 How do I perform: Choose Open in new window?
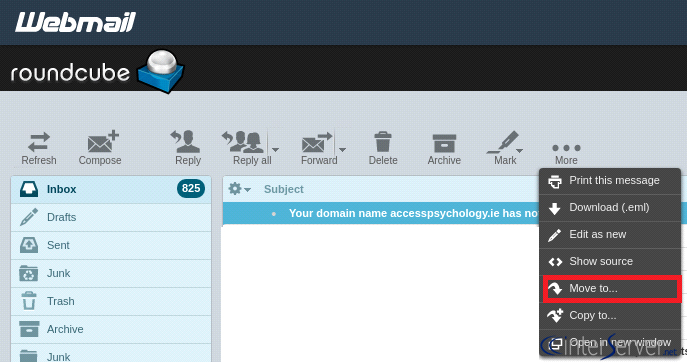[610, 343]
